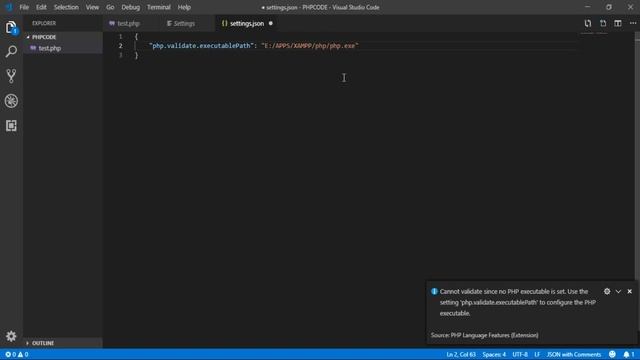Click the php.validate.executablePath key in editor
This screenshot has width=640, height=360.
coord(201,46)
